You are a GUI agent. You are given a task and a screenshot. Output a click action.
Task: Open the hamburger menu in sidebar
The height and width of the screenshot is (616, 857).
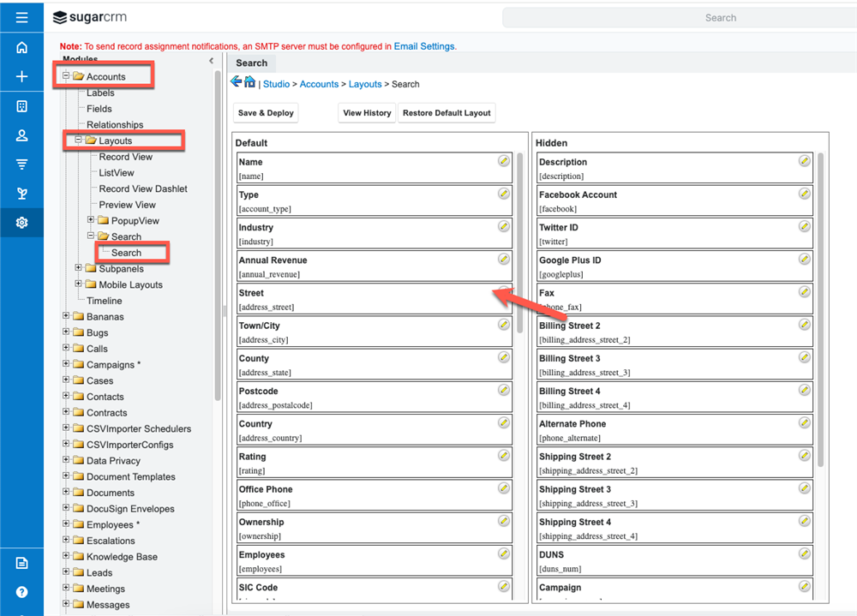click(21, 17)
